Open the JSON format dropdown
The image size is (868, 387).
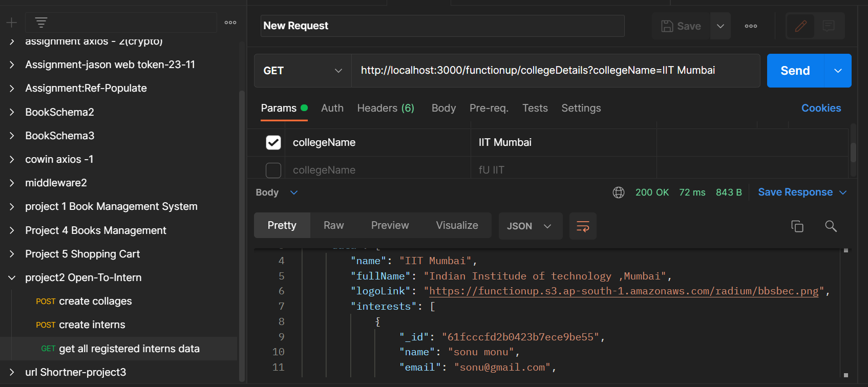(x=530, y=226)
